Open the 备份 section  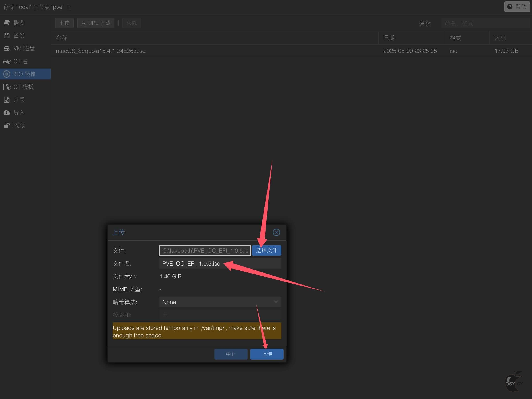pos(26,35)
